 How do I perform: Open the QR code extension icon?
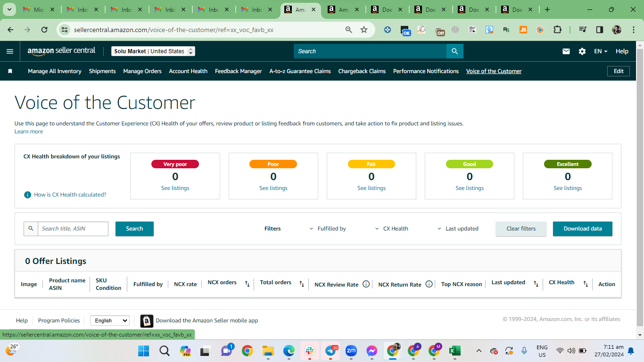(x=472, y=30)
